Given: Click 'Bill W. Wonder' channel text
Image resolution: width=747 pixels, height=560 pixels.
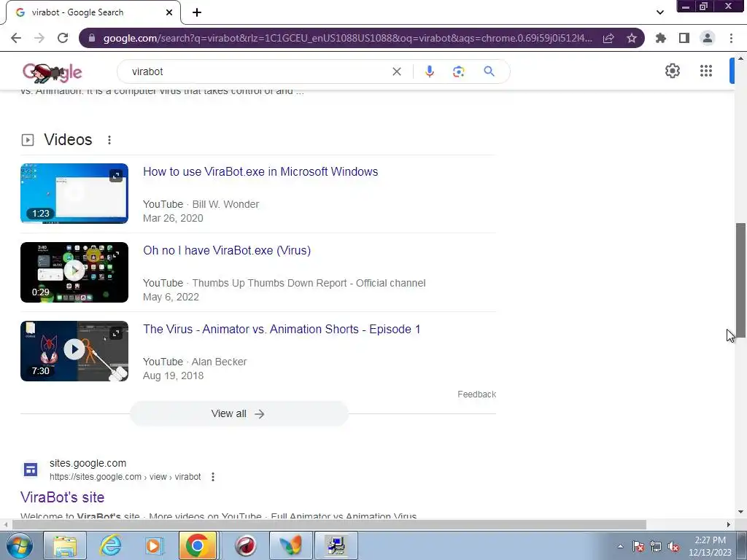Looking at the screenshot, I should pyautogui.click(x=225, y=204).
